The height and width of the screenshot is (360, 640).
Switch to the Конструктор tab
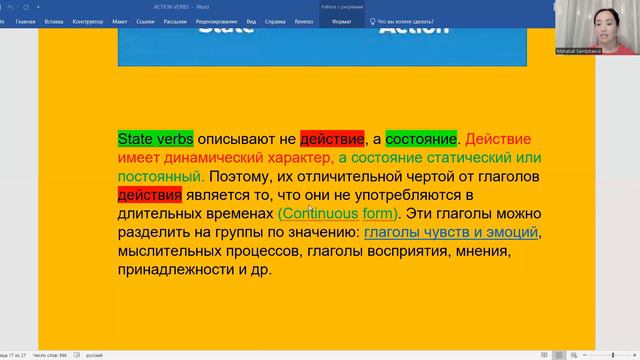coord(88,22)
